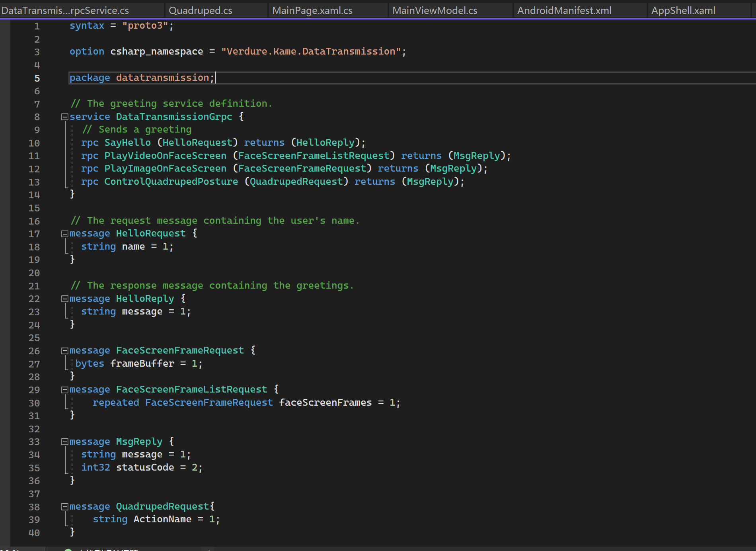
Task: Click the faceScreenFrames field name
Action: [325, 403]
